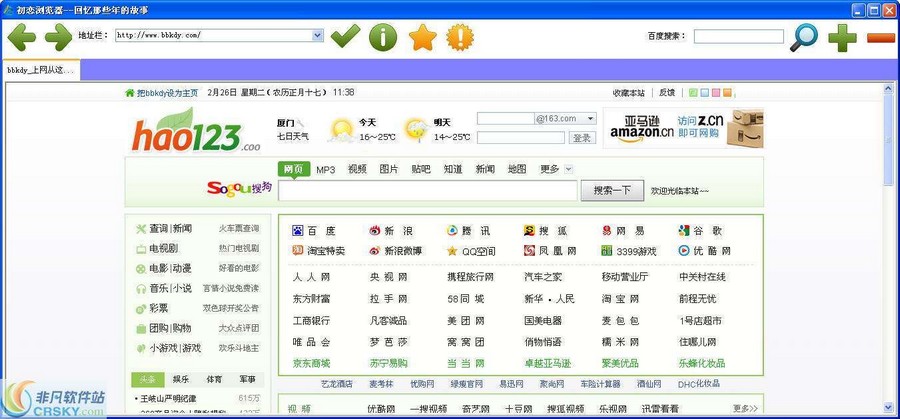Select the 网页 search tab

tap(293, 169)
